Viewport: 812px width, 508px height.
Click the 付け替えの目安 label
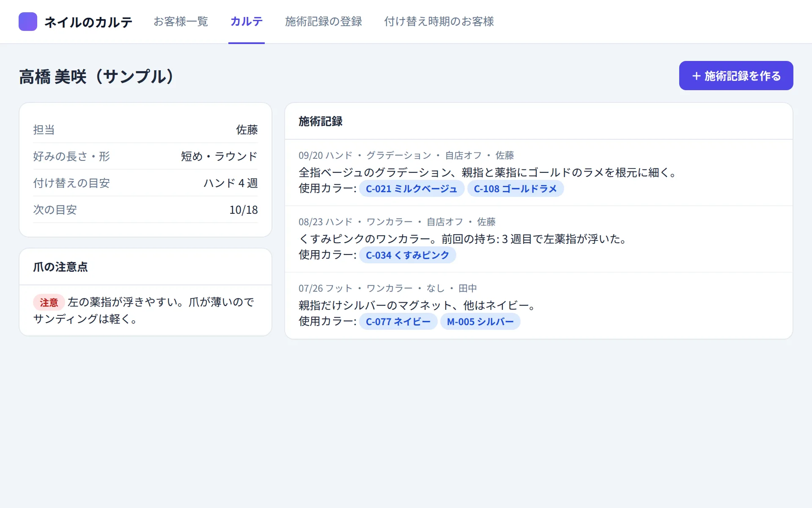[71, 183]
